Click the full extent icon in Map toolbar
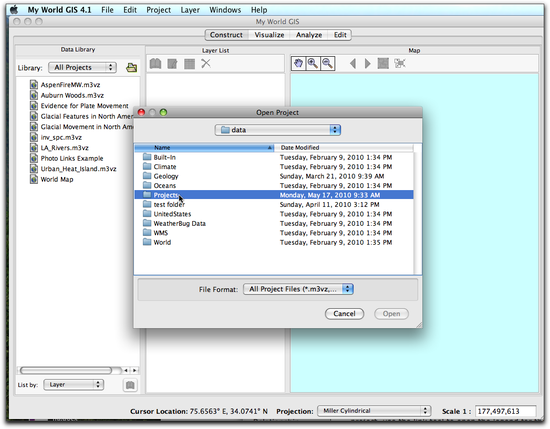The height and width of the screenshot is (429, 550). [x=383, y=63]
